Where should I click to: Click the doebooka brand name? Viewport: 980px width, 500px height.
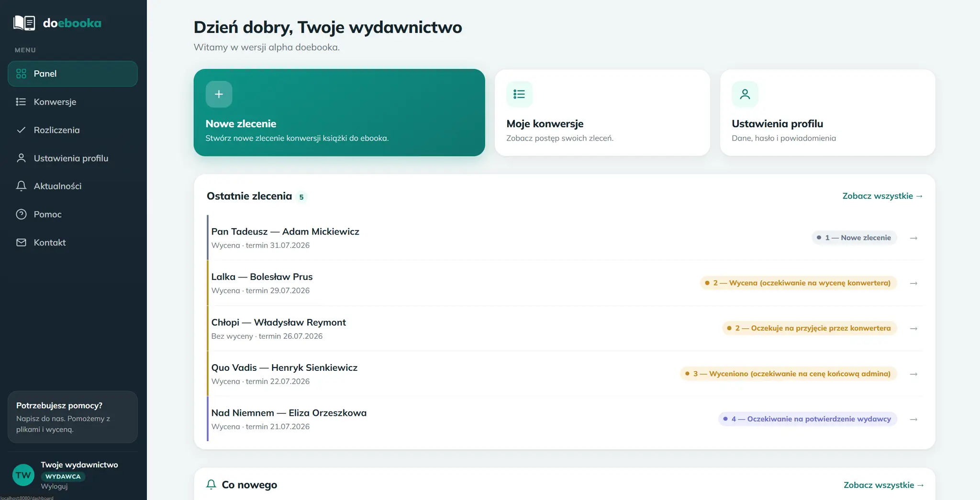pyautogui.click(x=72, y=23)
